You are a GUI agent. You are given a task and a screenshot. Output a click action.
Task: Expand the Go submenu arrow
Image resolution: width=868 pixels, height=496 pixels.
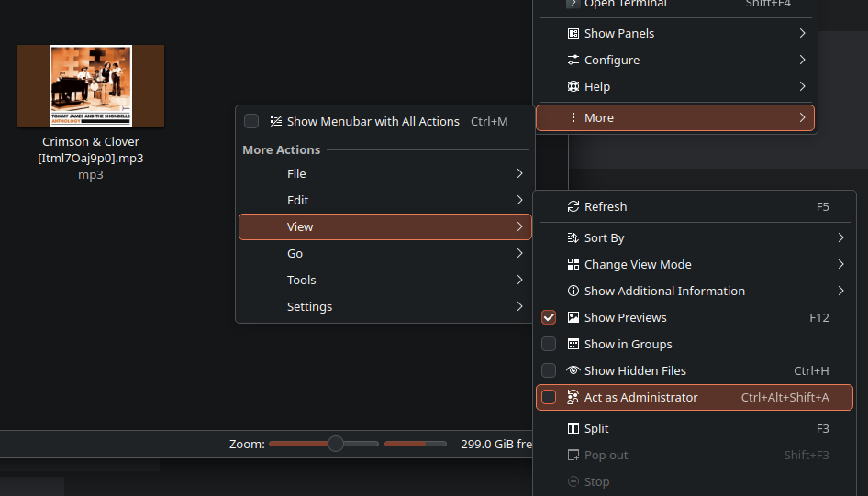coord(519,253)
